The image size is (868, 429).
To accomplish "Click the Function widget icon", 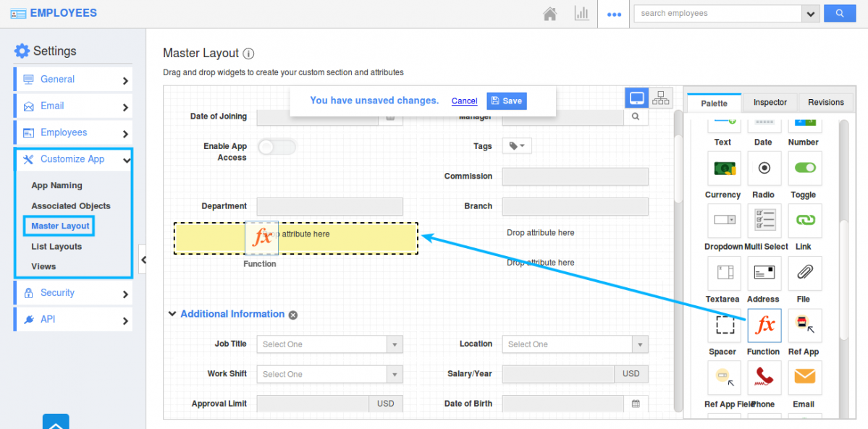I will [x=764, y=326].
